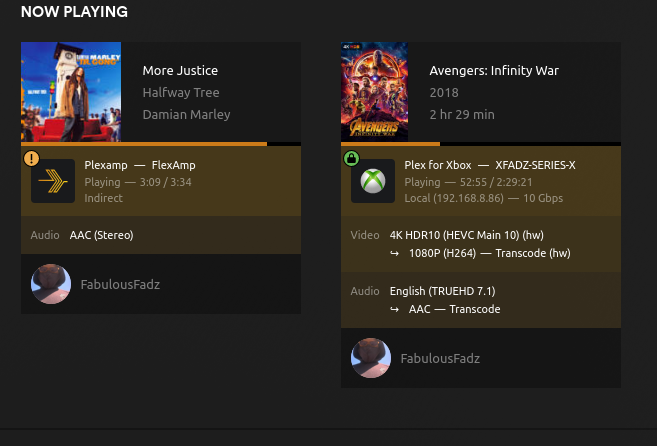This screenshot has width=657, height=446.
Task: Click the Avengers playback progress bar
Action: click(x=480, y=144)
